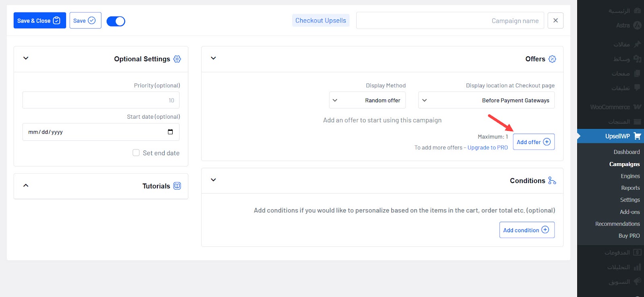Open the start date calendar picker icon
This screenshot has width=644, height=297.
[x=170, y=132]
